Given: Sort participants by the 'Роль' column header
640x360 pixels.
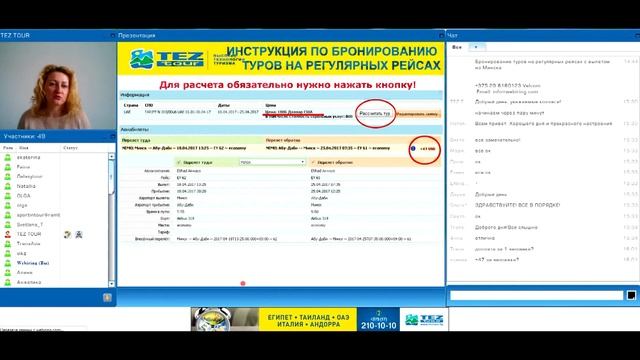Looking at the screenshot, I should 8,148.
